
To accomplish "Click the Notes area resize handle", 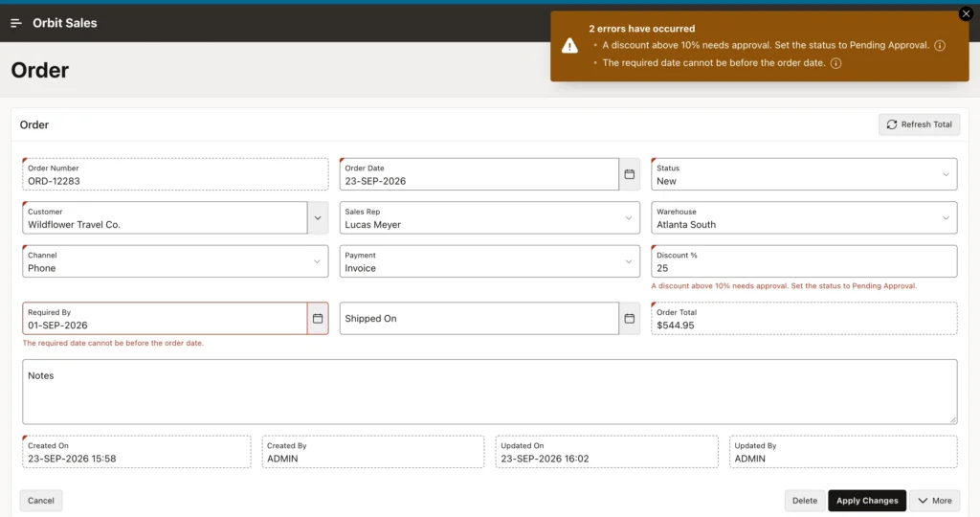I will 952,420.
